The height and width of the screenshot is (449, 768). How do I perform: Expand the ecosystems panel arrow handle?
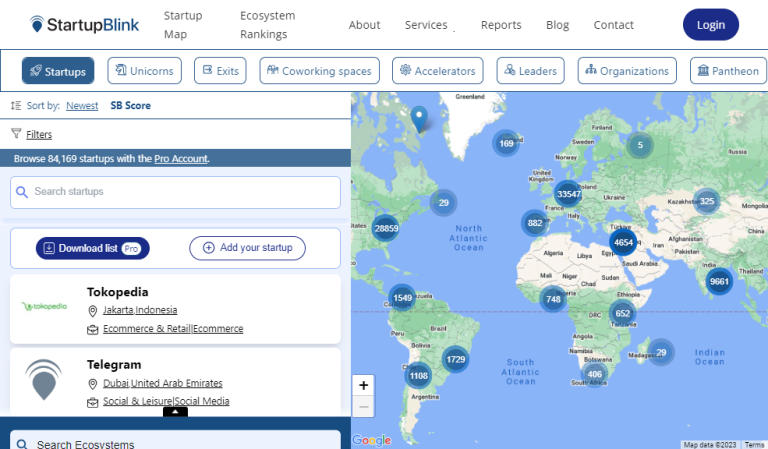click(x=175, y=412)
